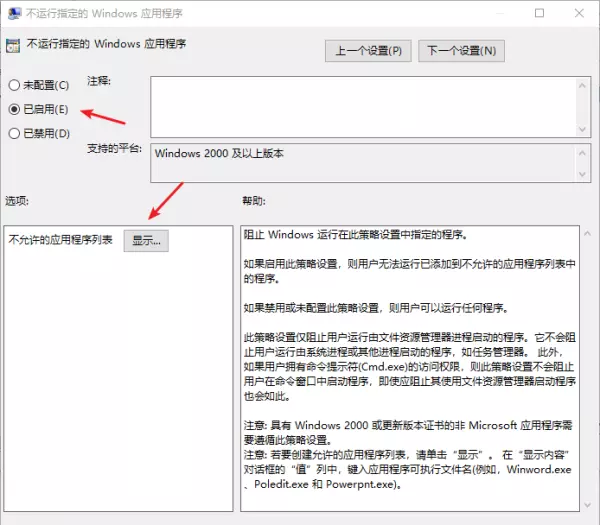Viewport: 600px width, 525px height.
Task: Open the 显示... disallowed applications list
Action: 146,241
